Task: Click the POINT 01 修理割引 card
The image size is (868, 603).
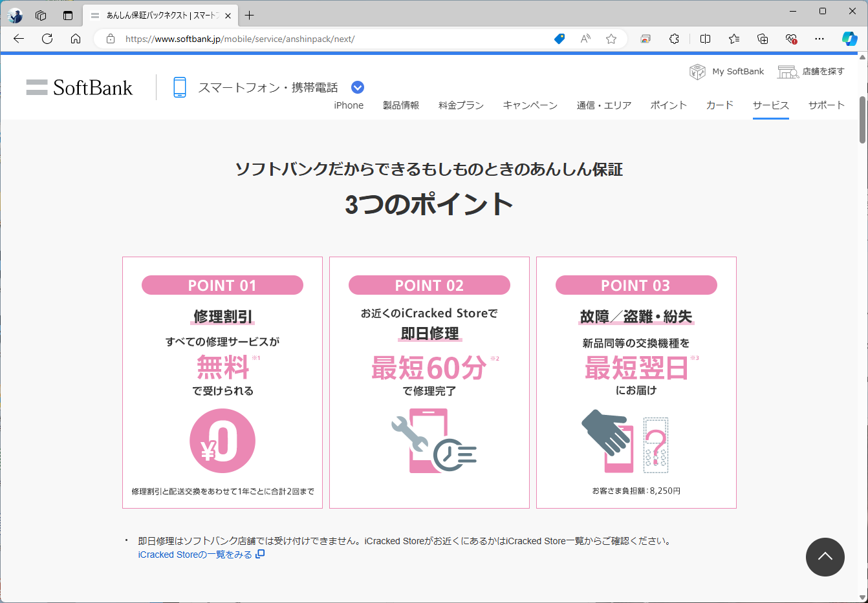Action: click(x=222, y=383)
